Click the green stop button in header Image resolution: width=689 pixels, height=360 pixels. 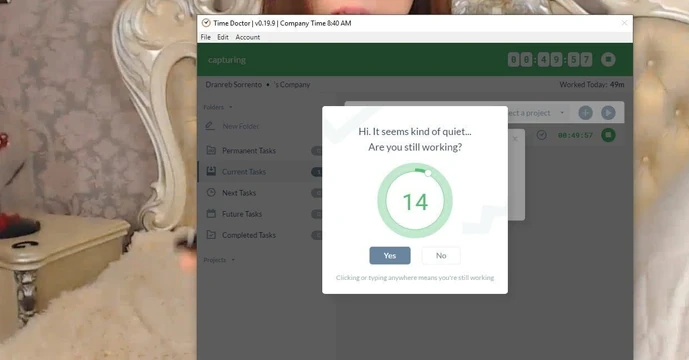pos(608,59)
